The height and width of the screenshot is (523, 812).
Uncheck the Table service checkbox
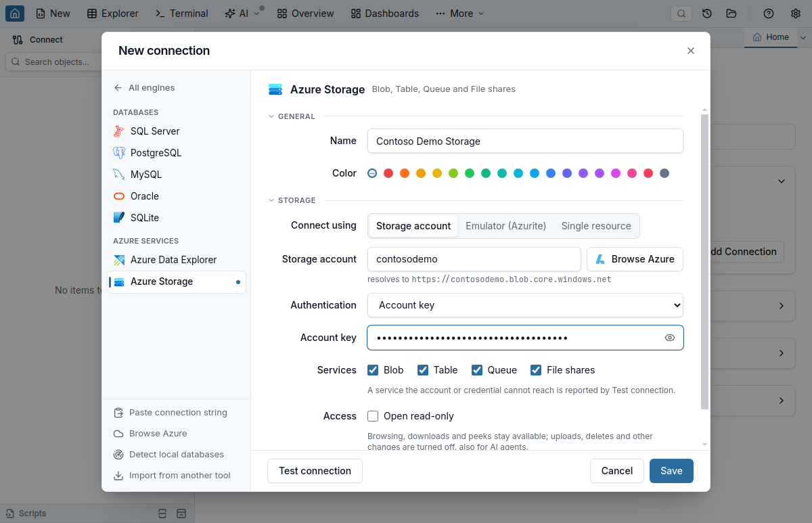423,370
